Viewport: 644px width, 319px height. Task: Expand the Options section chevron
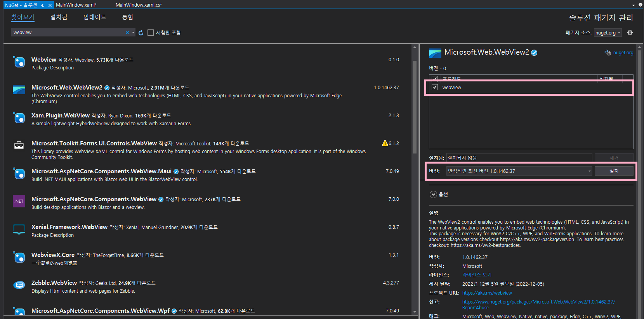pos(433,194)
